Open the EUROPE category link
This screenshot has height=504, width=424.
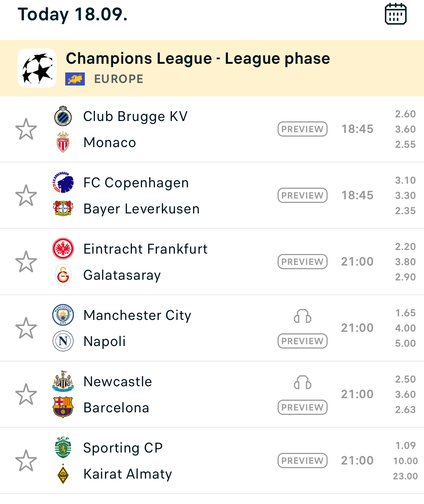pos(119,79)
